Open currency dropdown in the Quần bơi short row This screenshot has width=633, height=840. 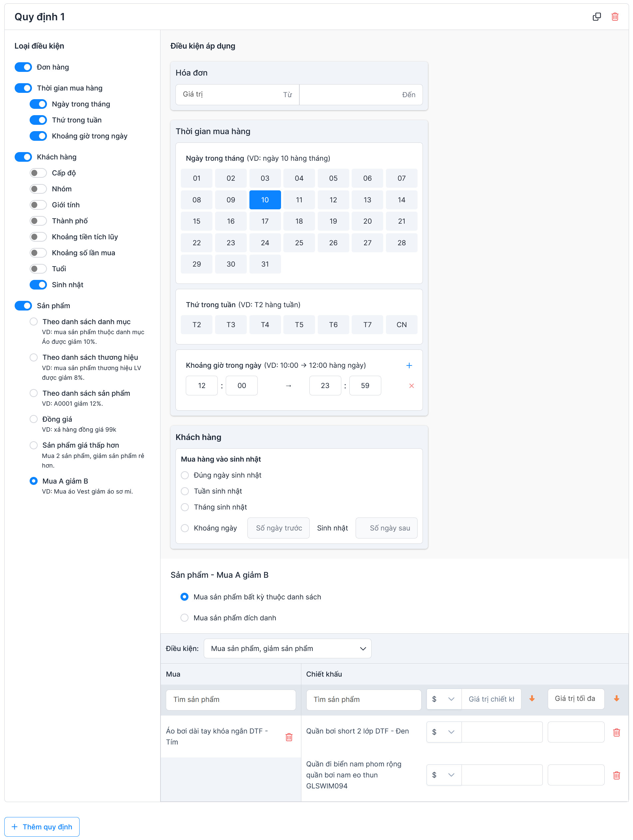(x=444, y=732)
